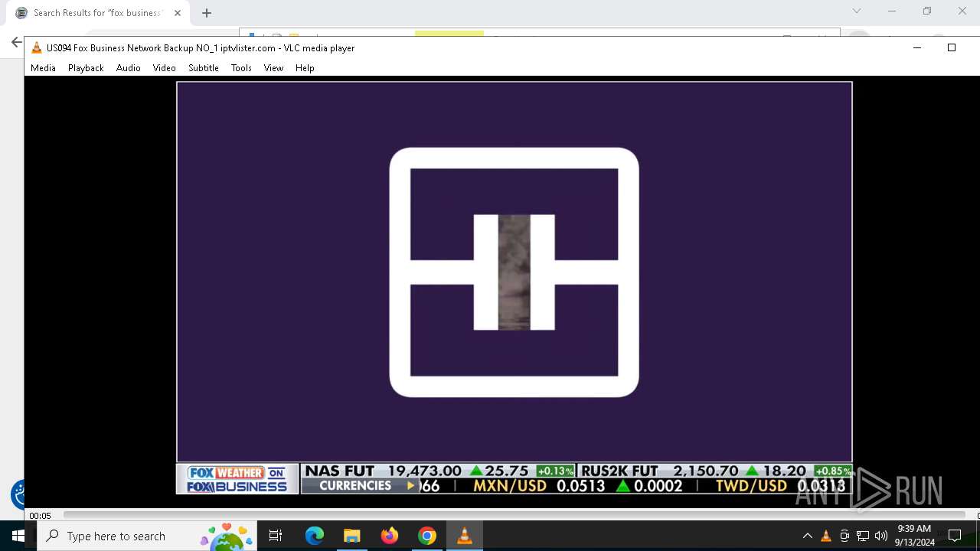Click the Fox Weather on Fox Business logo
The height and width of the screenshot is (551, 980).
tap(237, 479)
